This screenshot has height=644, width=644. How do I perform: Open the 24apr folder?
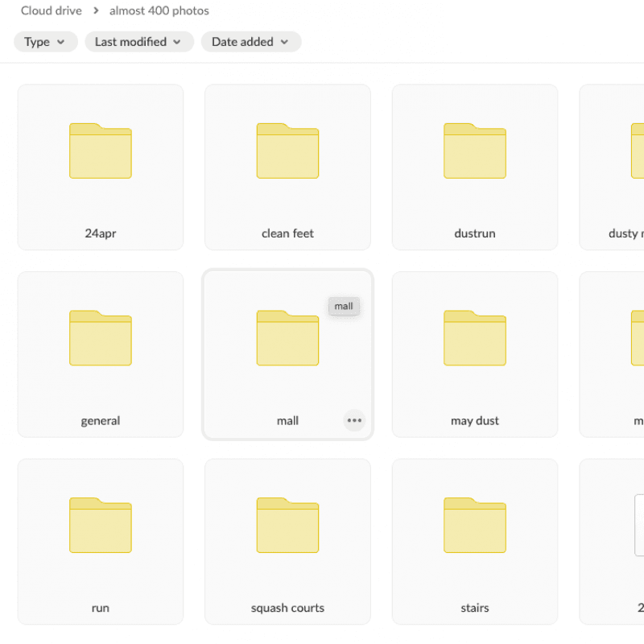[100, 153]
